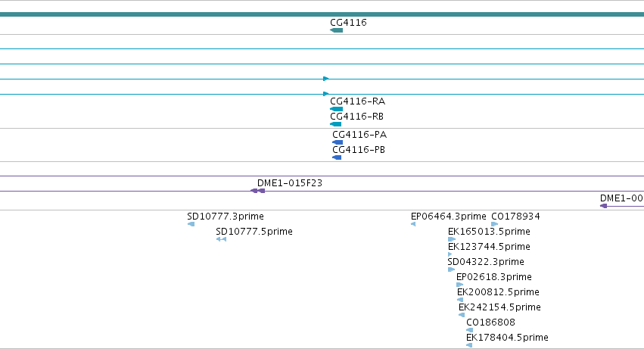This screenshot has height=349, width=644.
Task: Click the CG4116 gene label
Action: click(348, 23)
